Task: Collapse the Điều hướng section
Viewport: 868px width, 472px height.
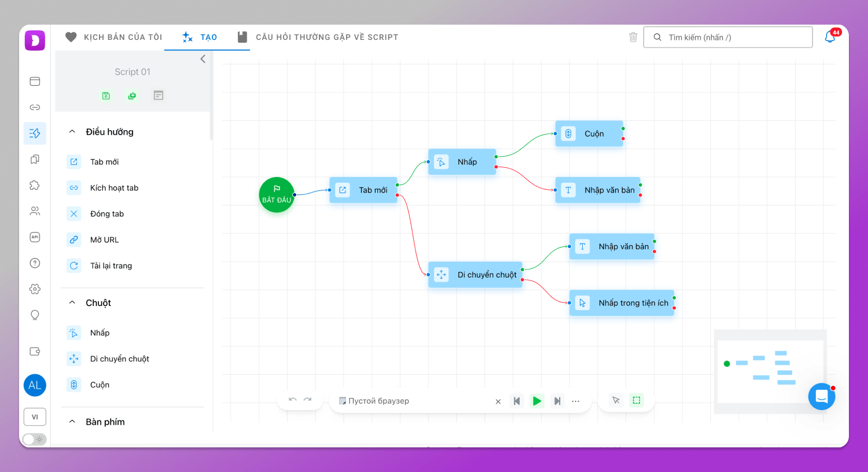Action: tap(72, 132)
